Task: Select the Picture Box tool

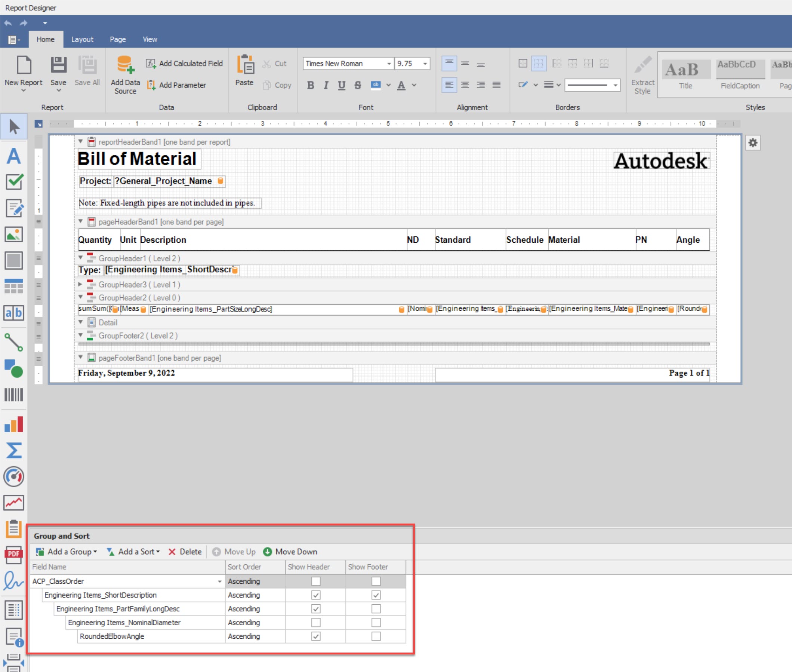Action: [x=14, y=234]
